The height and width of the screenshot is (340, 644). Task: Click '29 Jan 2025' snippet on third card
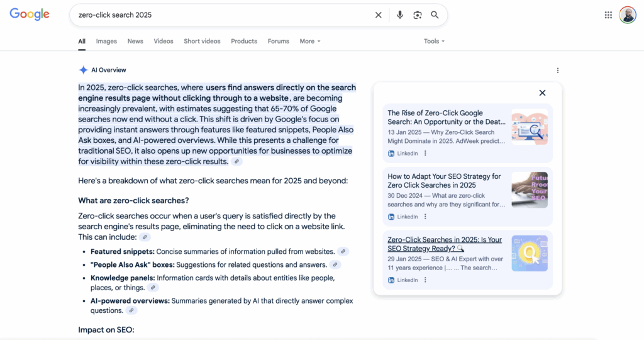click(x=446, y=263)
